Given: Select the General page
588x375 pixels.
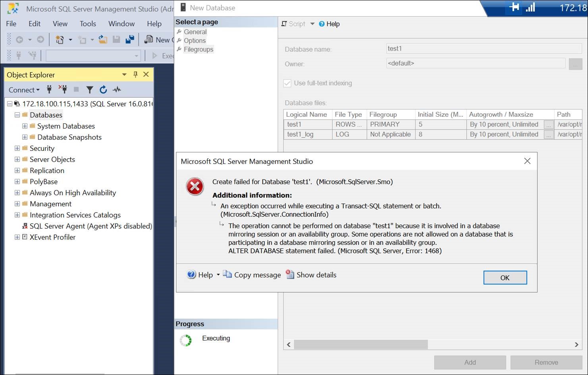Looking at the screenshot, I should pos(195,32).
